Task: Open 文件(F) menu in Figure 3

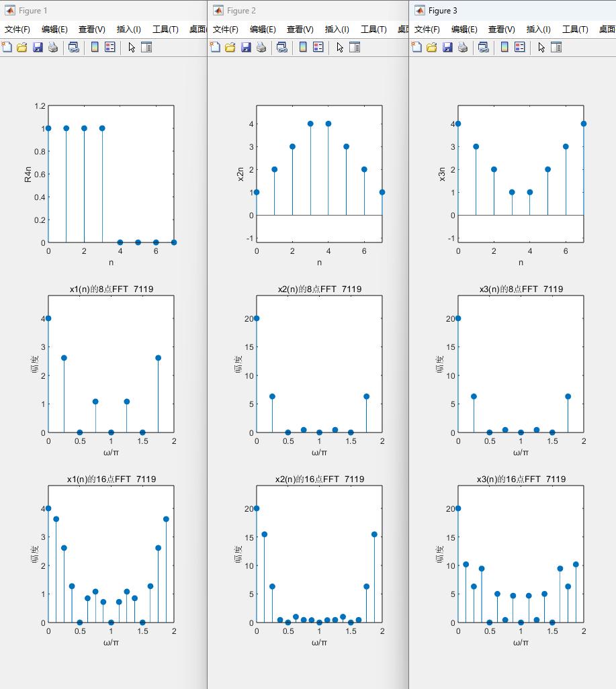Action: [x=427, y=30]
